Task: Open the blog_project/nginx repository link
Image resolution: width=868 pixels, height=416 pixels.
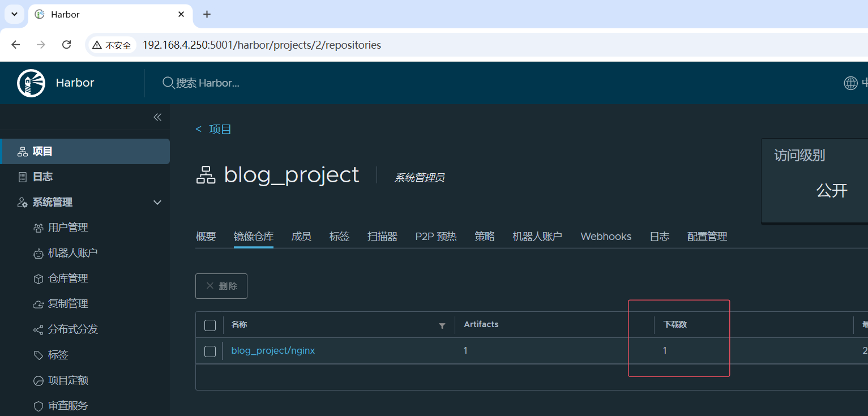Action: pyautogui.click(x=273, y=350)
